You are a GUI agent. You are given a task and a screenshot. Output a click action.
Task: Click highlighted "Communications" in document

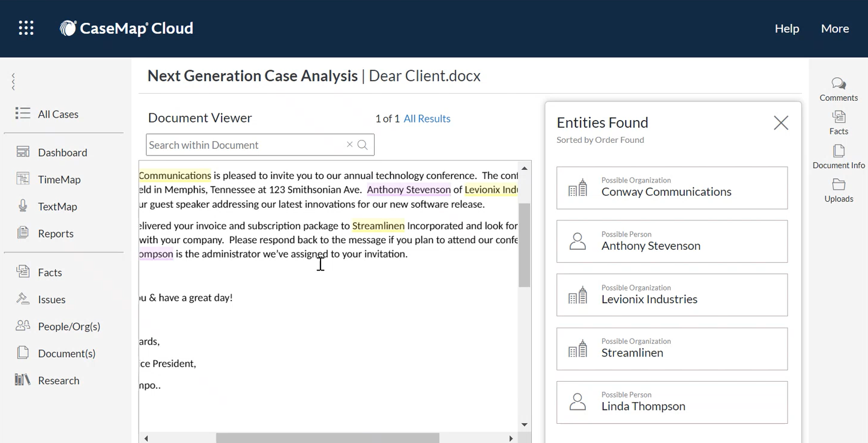(175, 176)
